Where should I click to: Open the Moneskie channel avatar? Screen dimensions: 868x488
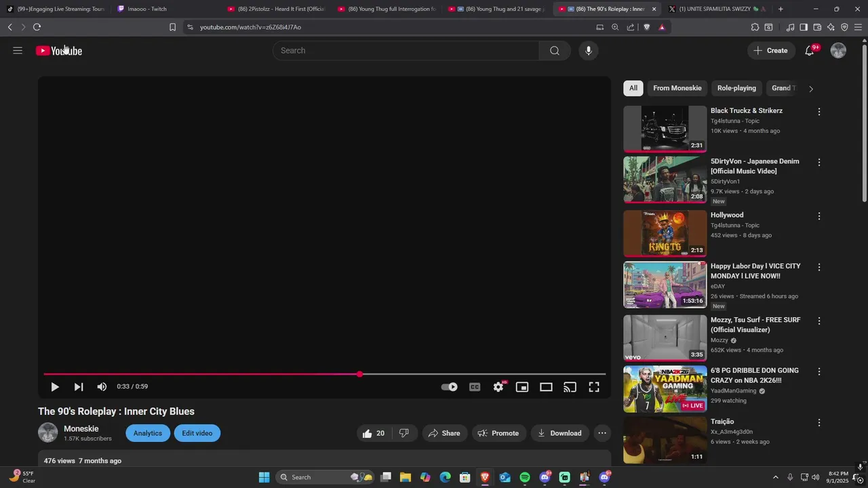pos(48,432)
